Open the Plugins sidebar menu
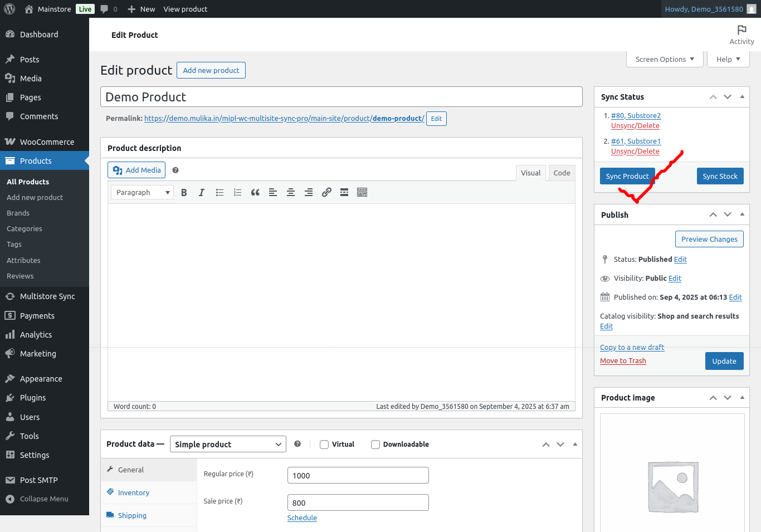This screenshot has height=532, width=761. [45, 398]
